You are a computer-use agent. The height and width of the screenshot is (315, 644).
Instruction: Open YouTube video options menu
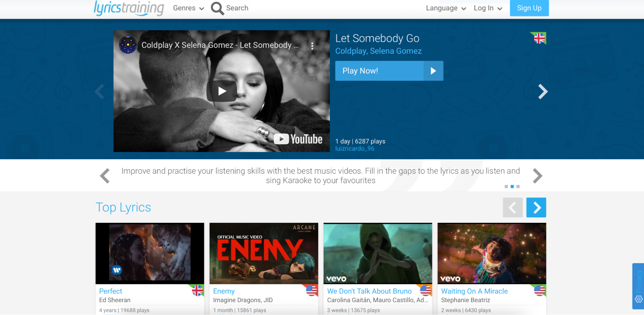point(312,46)
